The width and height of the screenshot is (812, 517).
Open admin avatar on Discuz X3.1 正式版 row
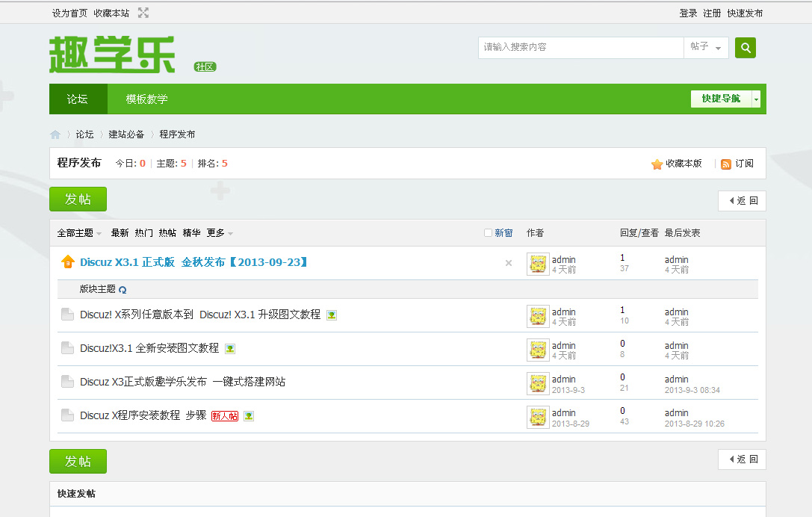click(x=538, y=264)
